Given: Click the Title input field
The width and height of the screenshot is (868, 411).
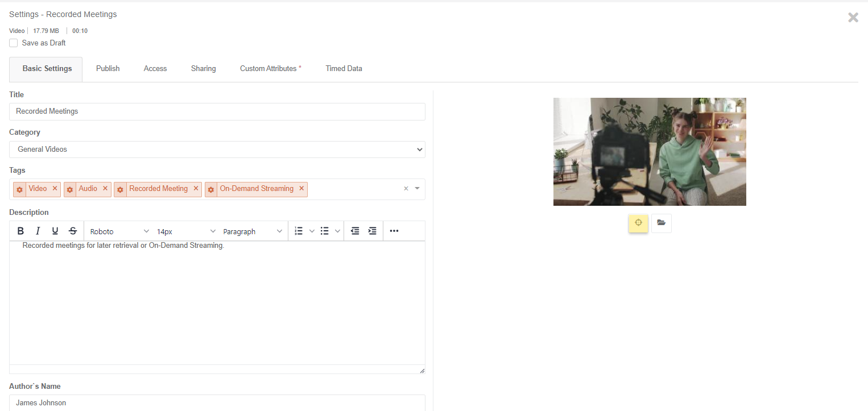Looking at the screenshot, I should (x=217, y=111).
